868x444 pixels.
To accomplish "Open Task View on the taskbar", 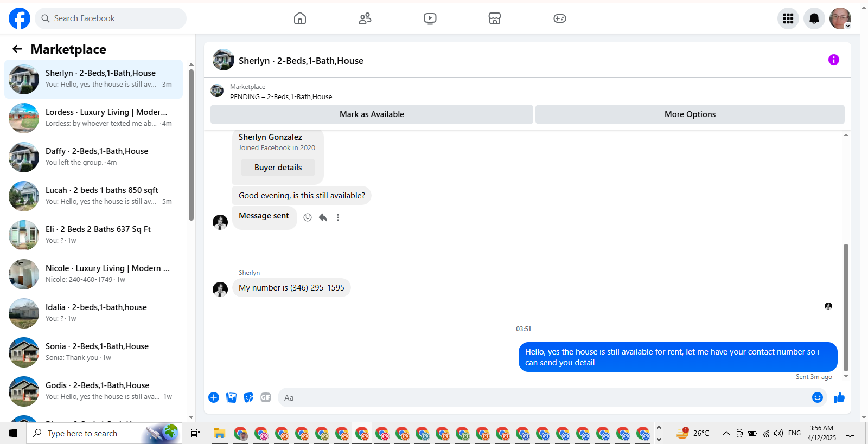I will tap(195, 433).
